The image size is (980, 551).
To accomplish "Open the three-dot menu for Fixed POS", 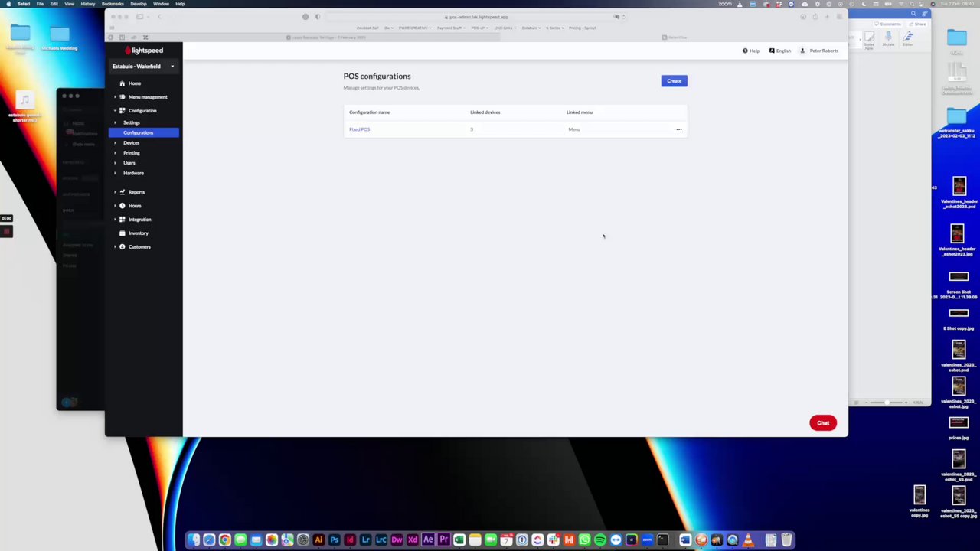I will (x=679, y=129).
